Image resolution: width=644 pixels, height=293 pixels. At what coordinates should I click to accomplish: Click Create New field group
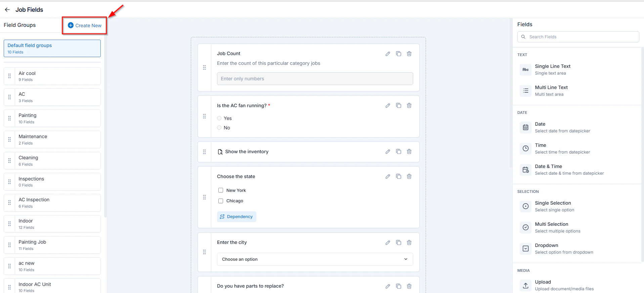click(85, 26)
